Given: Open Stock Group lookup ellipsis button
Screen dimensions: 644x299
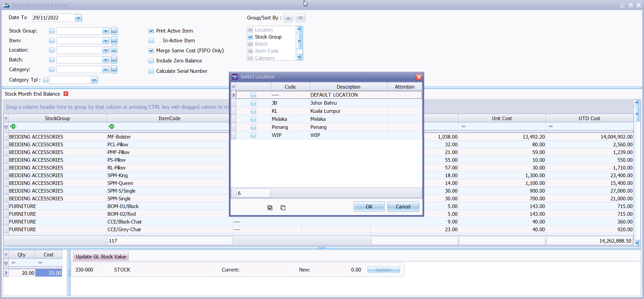Looking at the screenshot, I should (114, 31).
